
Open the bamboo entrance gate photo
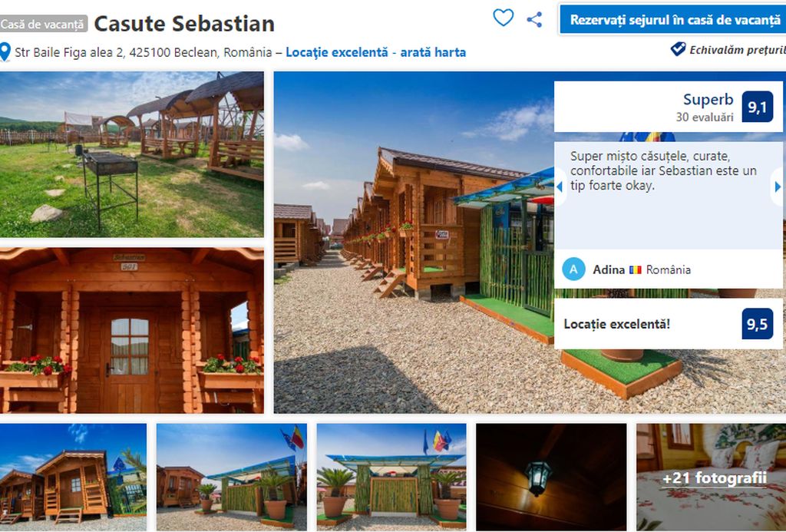point(391,477)
